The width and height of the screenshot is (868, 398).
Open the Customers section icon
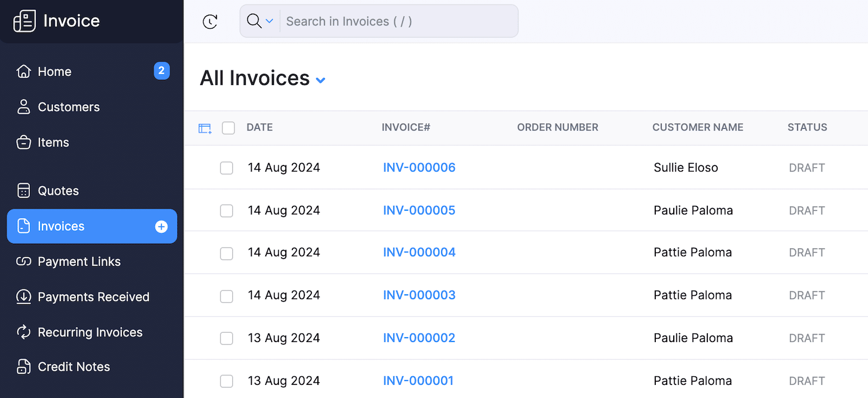[24, 106]
